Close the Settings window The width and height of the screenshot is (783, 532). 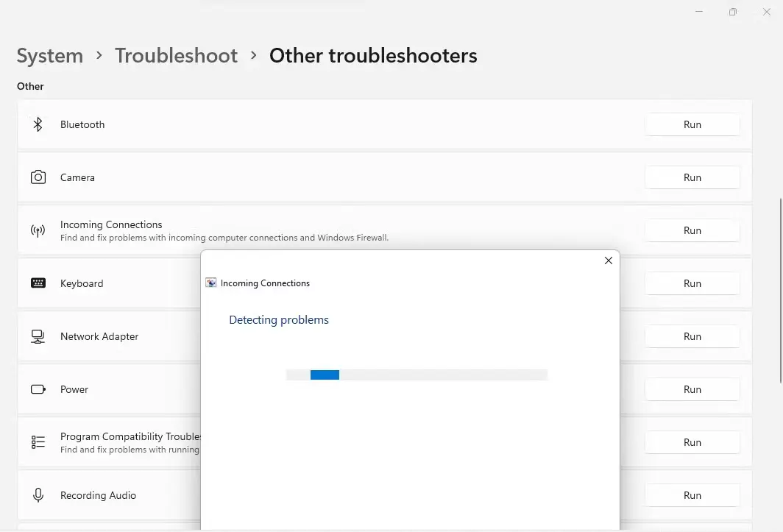tap(767, 12)
